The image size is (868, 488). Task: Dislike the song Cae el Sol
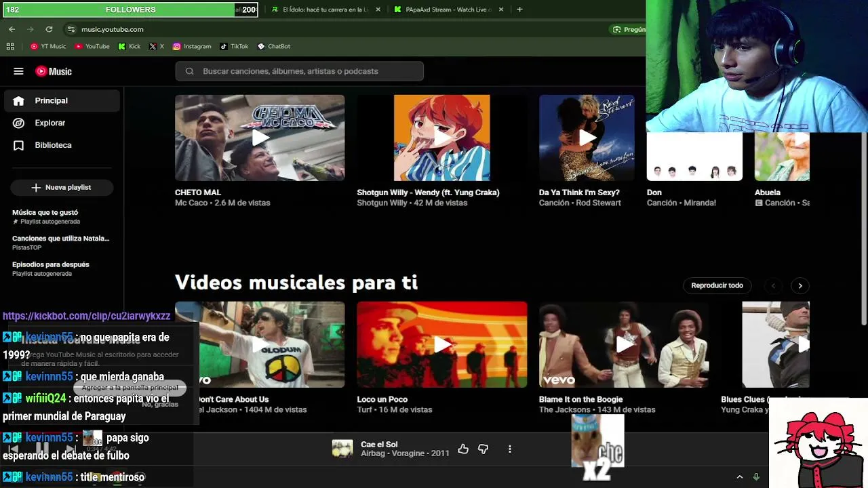coord(483,449)
